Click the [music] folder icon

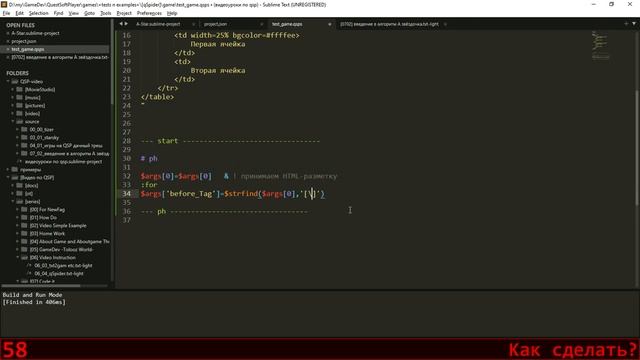point(19,98)
